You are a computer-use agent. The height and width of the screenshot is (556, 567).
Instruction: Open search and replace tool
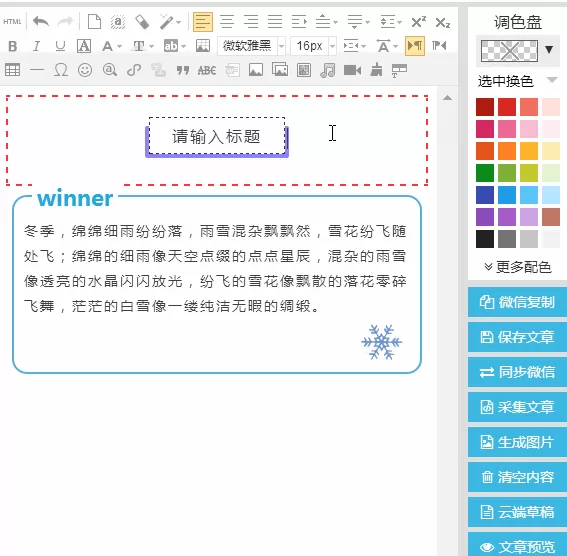pos(110,70)
